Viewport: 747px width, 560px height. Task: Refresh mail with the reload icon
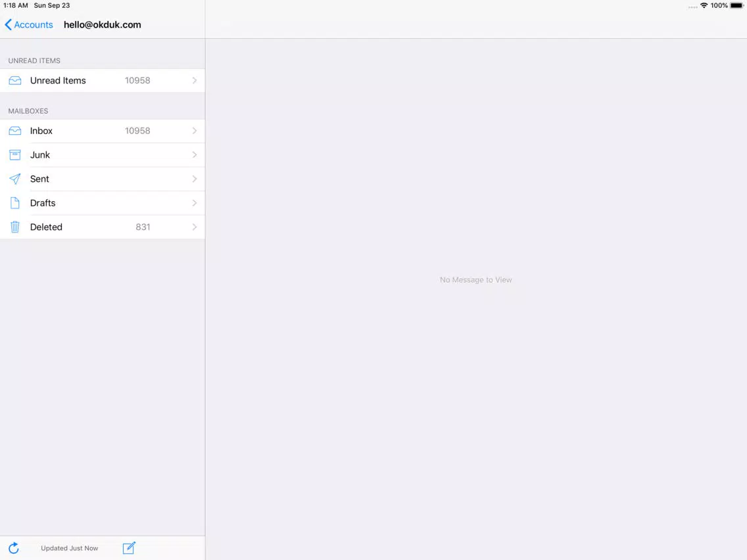coord(14,548)
